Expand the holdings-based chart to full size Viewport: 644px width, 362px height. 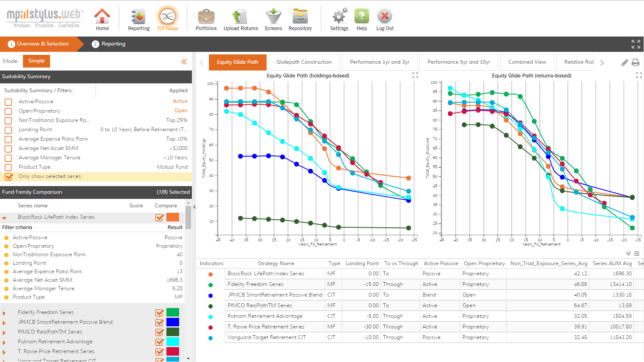415,75
